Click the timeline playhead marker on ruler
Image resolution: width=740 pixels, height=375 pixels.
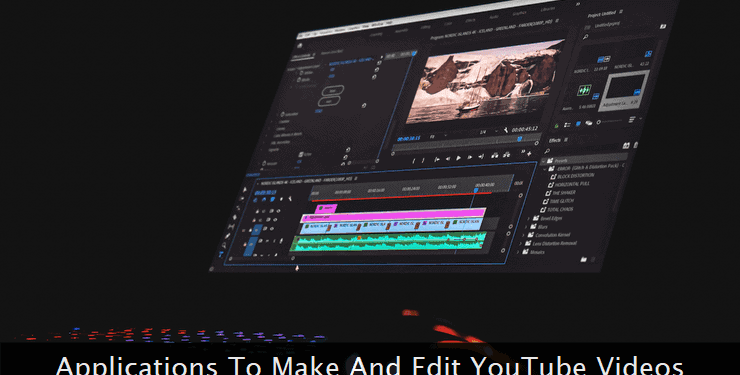tap(476, 190)
